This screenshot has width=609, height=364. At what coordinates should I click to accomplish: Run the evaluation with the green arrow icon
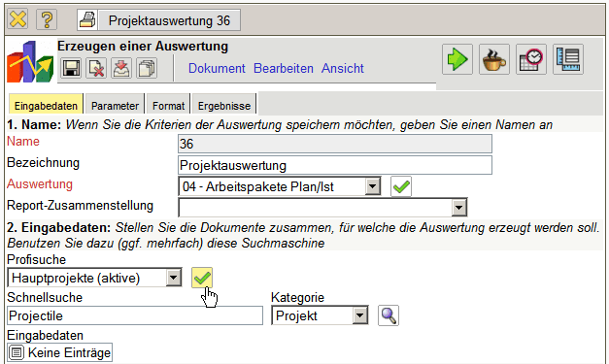[x=457, y=59]
